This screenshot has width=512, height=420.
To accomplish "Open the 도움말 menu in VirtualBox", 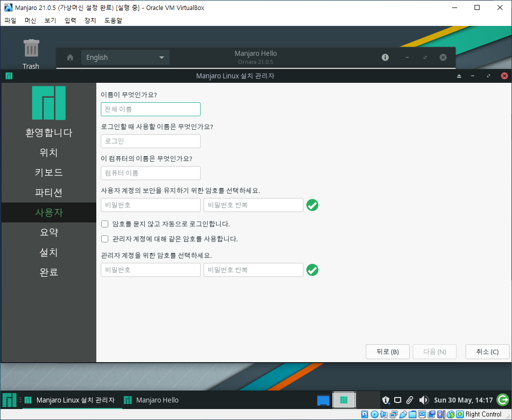I will tap(113, 20).
